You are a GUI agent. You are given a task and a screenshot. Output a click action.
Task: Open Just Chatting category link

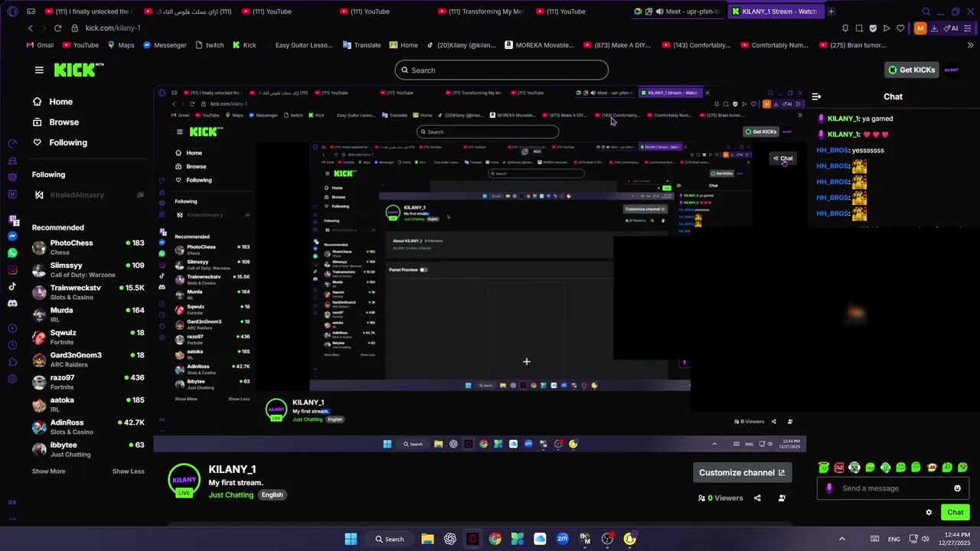(x=231, y=495)
